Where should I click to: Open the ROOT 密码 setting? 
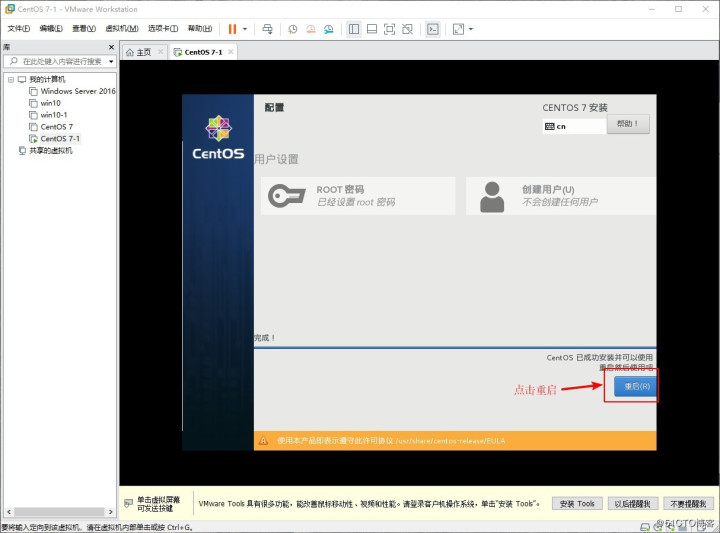358,196
